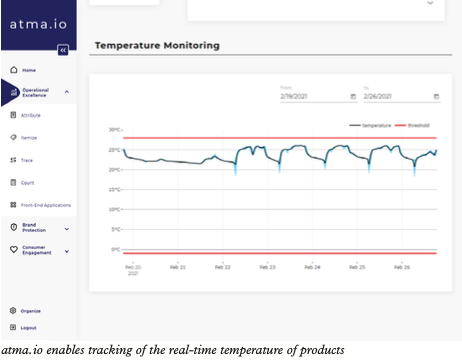This screenshot has height=363, width=462.
Task: Click the Logout icon
Action: [x=13, y=327]
